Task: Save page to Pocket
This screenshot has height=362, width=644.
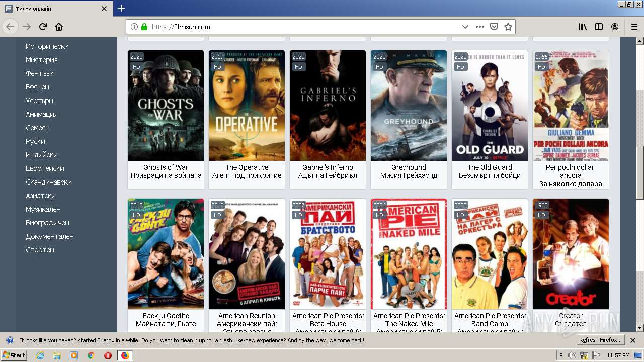Action: click(x=494, y=27)
